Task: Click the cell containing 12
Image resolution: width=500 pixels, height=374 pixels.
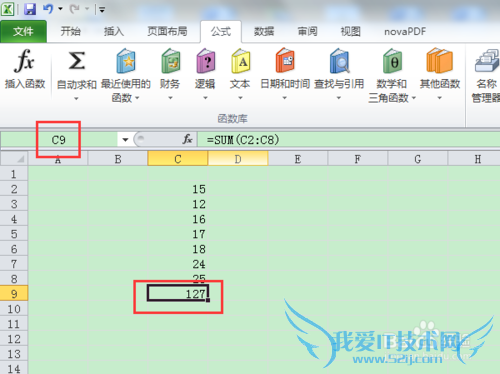Action: [178, 204]
